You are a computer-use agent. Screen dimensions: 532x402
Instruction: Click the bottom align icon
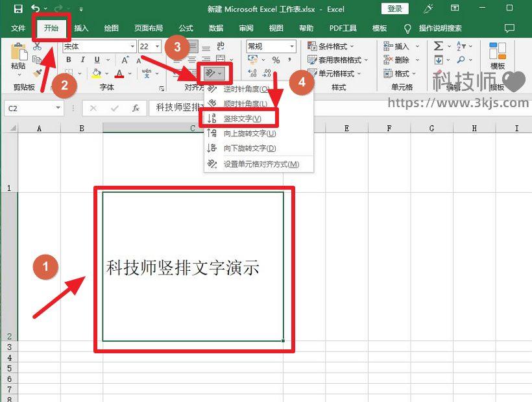pos(206,47)
